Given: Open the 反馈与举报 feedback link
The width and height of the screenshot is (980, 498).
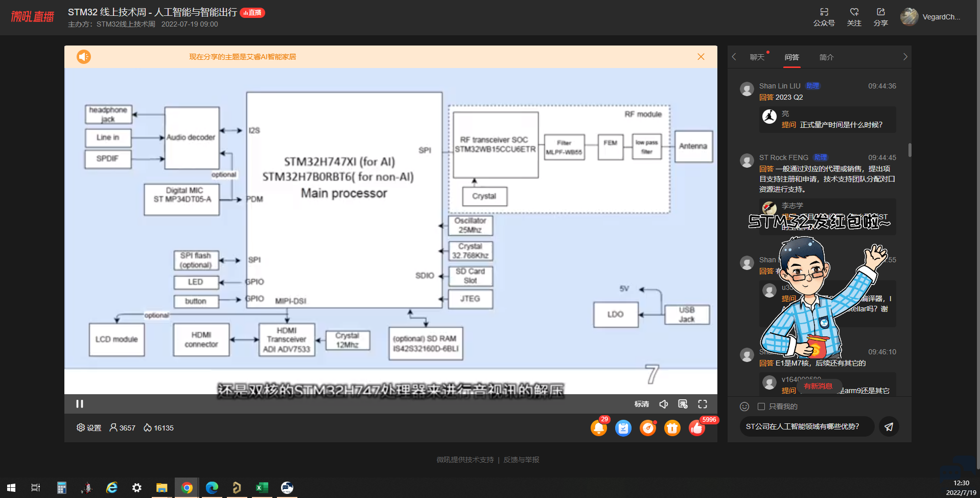Looking at the screenshot, I should (521, 460).
